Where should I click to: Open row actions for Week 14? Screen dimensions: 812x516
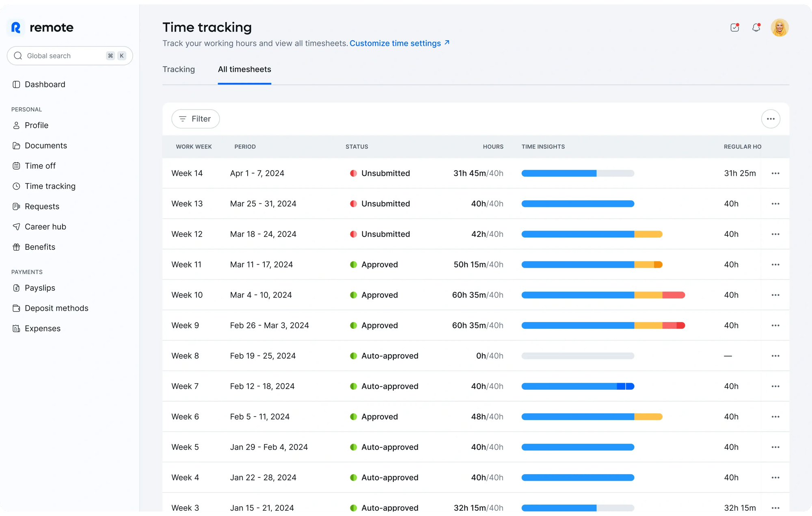(x=775, y=173)
